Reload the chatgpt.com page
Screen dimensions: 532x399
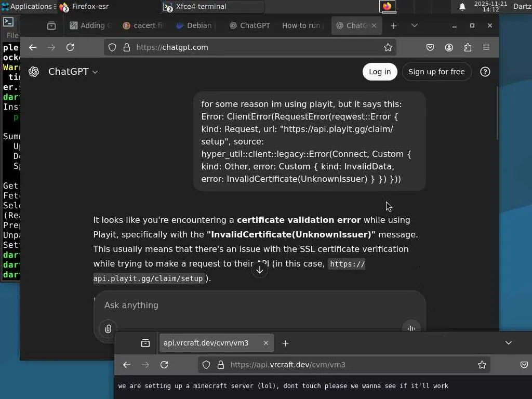(x=70, y=47)
